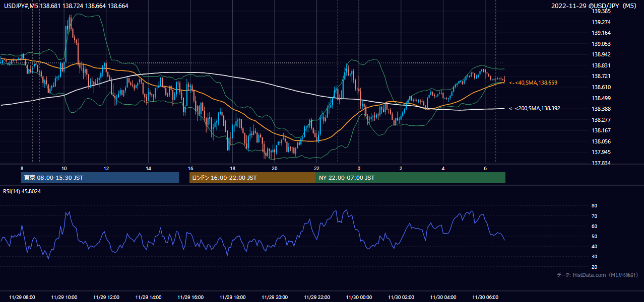
Task: Click the 11/29 14:00 time label
Action: coord(148,297)
